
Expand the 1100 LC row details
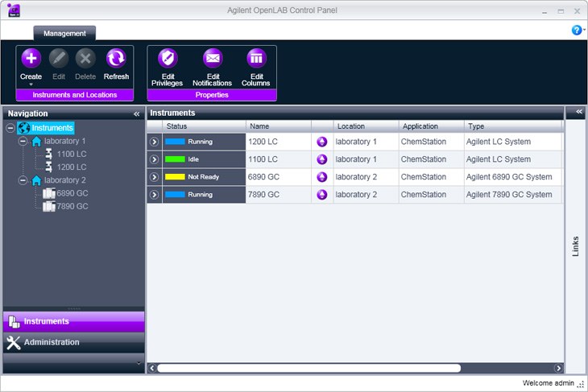pos(154,159)
